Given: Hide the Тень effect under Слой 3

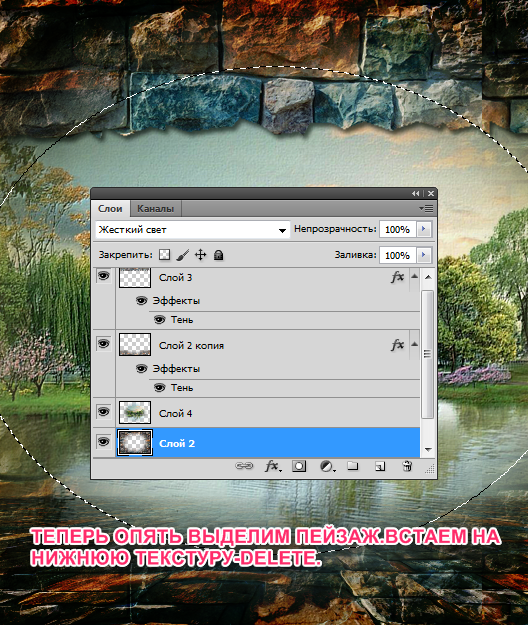Looking at the screenshot, I should coord(159,319).
